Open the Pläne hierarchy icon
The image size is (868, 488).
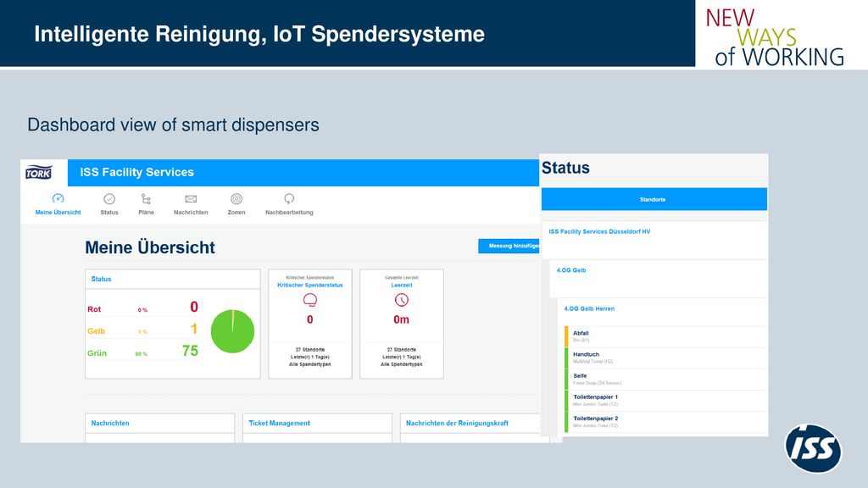[x=146, y=198]
